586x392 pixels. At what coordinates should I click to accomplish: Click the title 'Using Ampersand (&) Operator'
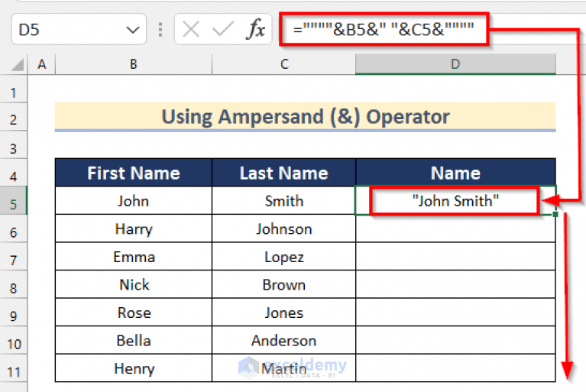(306, 117)
